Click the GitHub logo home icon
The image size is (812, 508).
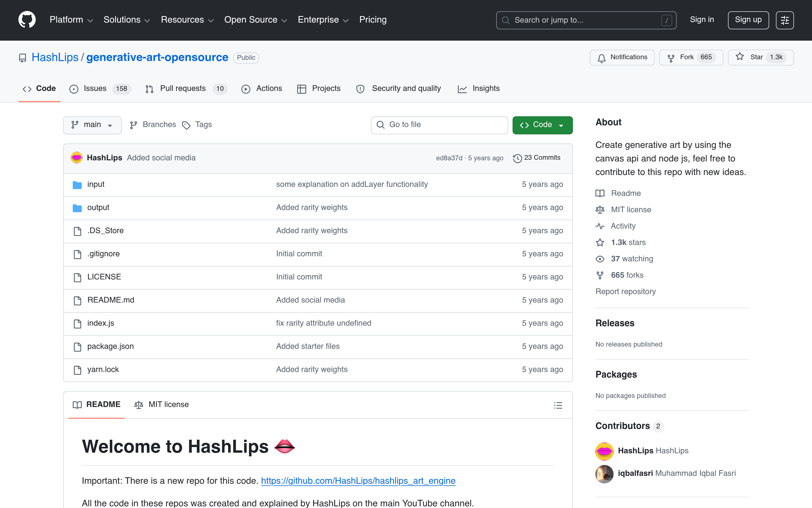point(27,20)
